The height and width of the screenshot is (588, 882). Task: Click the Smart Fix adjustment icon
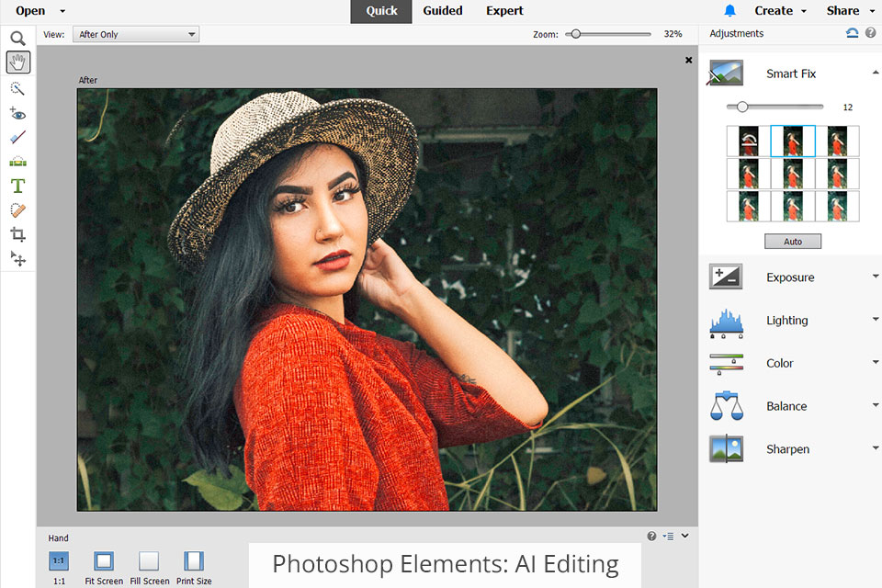tap(726, 73)
